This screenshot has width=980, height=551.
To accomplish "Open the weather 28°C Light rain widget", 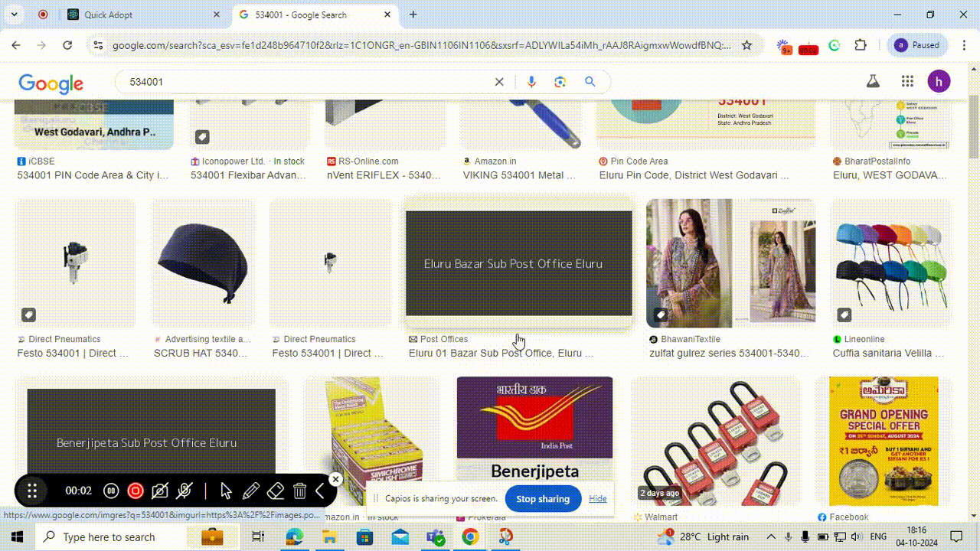I will 703,536.
